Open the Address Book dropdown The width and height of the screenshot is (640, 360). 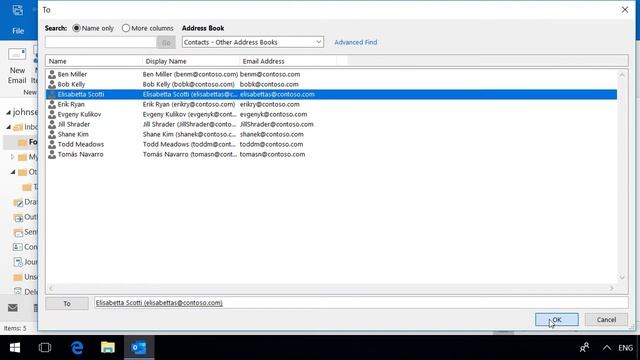(253, 42)
